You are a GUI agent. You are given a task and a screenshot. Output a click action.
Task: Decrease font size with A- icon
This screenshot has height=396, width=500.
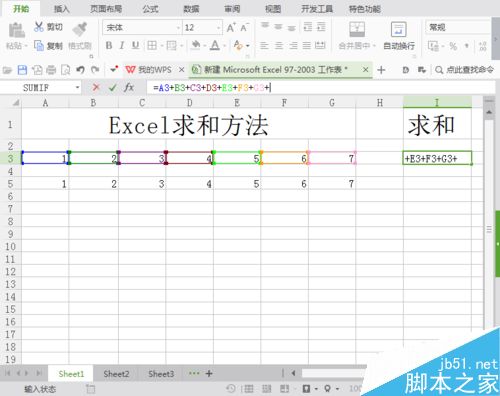[244, 27]
